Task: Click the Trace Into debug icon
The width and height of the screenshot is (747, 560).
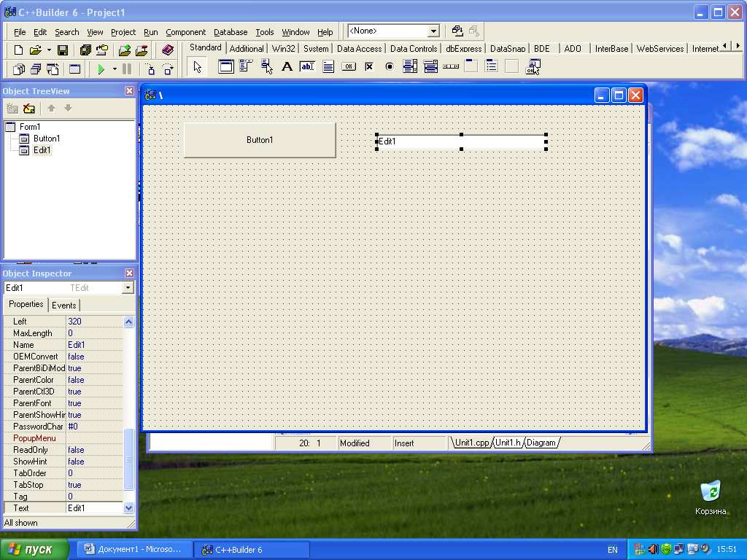Action: pyautogui.click(x=150, y=69)
